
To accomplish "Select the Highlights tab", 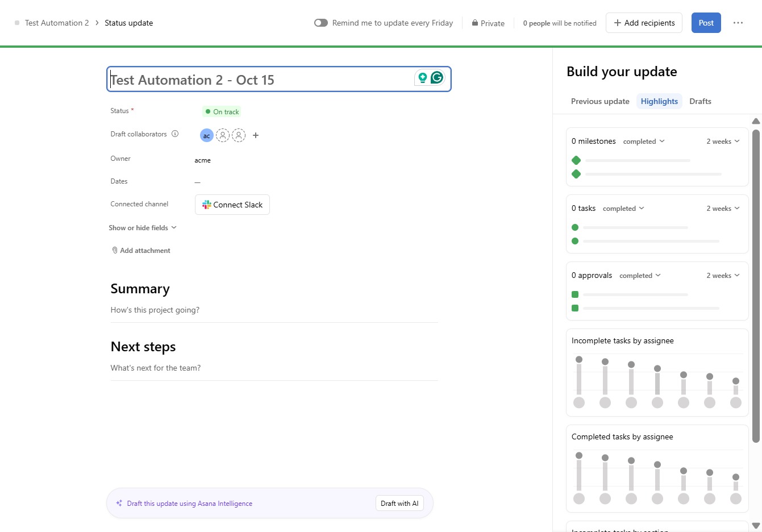I will (x=659, y=101).
